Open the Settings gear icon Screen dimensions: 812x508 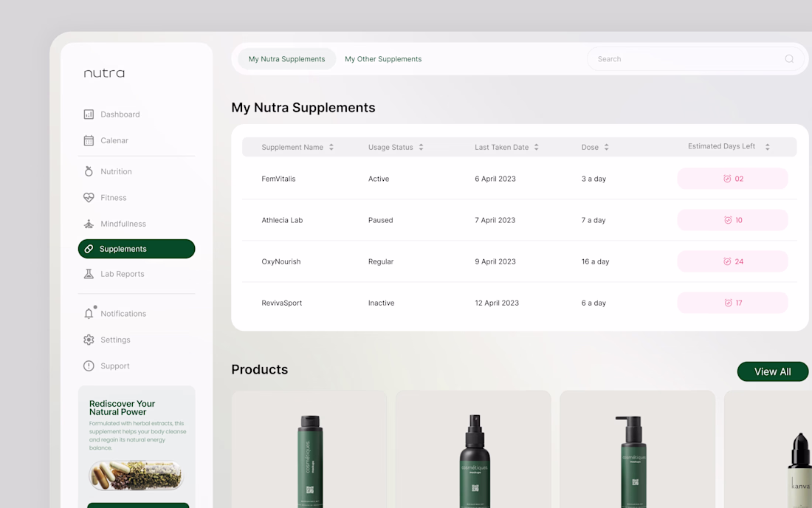pyautogui.click(x=89, y=340)
